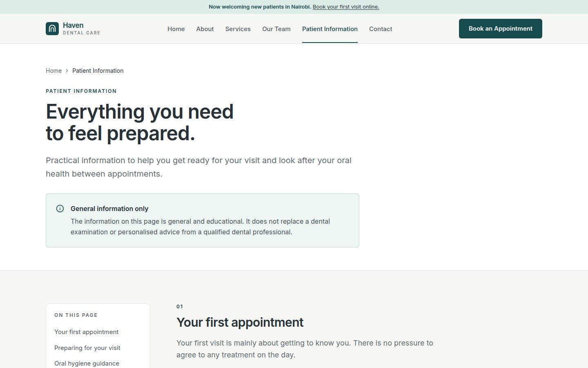Select the Patient Information nav tab

tap(330, 29)
